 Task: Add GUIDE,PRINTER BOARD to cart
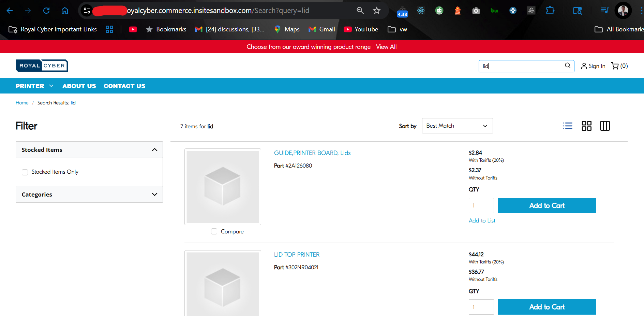(x=546, y=205)
